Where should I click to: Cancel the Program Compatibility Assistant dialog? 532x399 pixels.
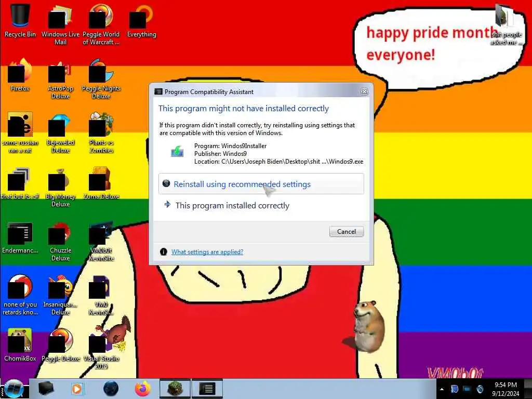[347, 231]
